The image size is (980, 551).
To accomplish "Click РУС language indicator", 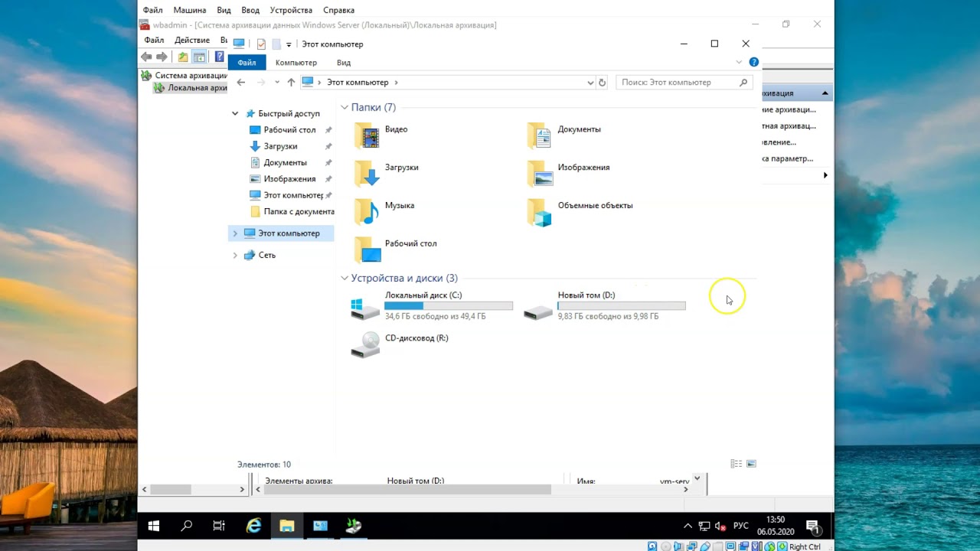I will pos(741,526).
